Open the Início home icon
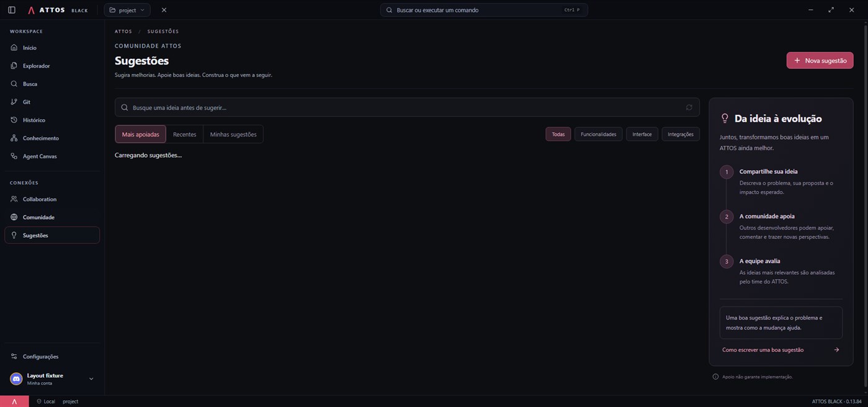 [x=14, y=48]
